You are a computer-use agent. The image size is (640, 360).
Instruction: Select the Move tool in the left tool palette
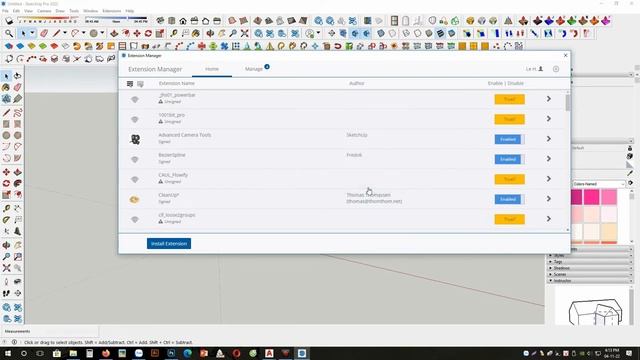[6, 172]
